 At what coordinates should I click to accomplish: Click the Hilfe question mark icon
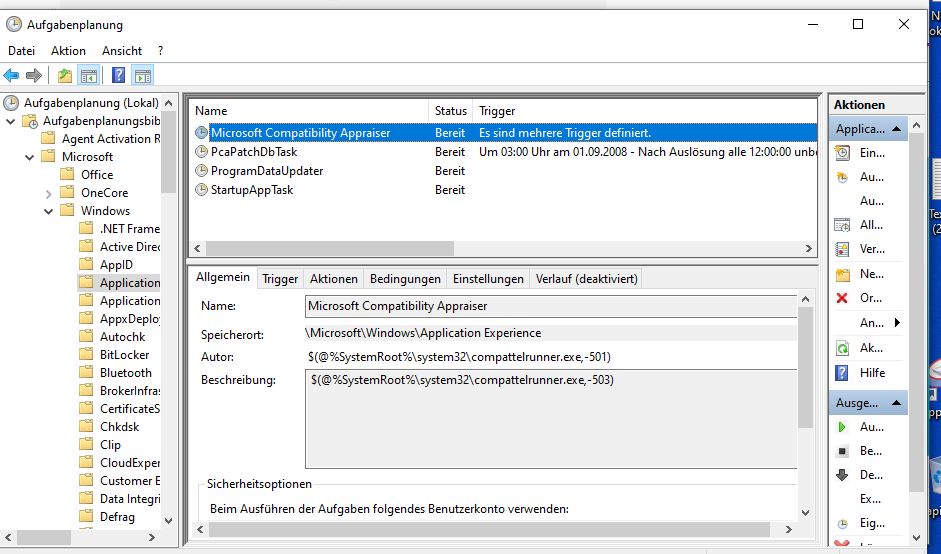coord(843,373)
